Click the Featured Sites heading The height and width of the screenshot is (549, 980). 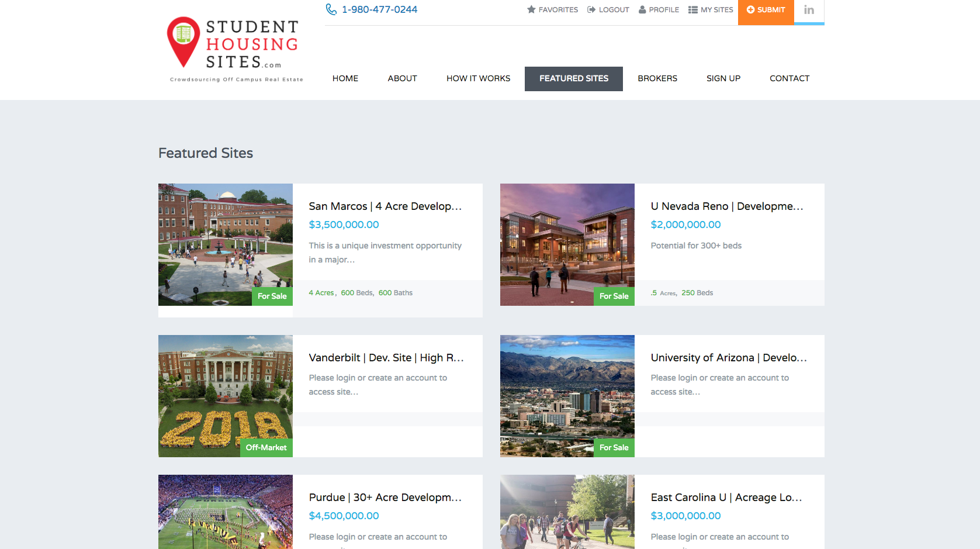click(x=206, y=153)
